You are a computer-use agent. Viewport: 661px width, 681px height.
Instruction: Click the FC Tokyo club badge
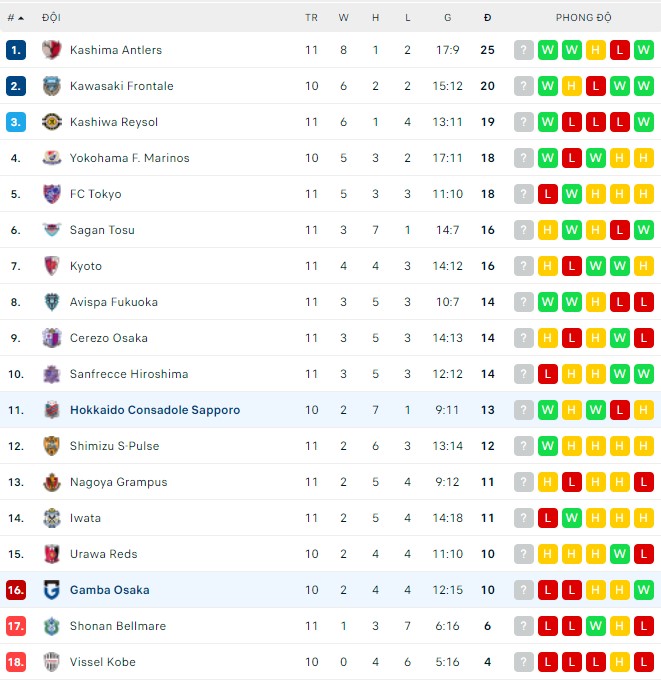[52, 194]
